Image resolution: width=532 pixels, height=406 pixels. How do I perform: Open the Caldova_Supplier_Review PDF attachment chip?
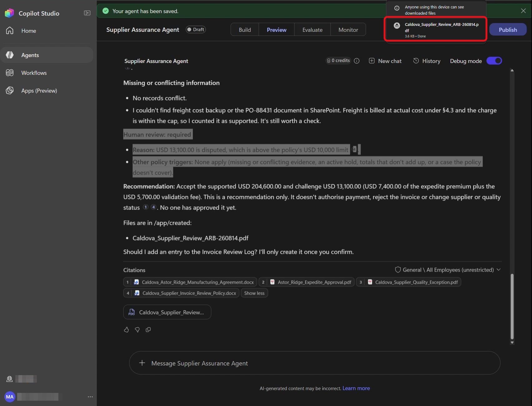pyautogui.click(x=167, y=312)
